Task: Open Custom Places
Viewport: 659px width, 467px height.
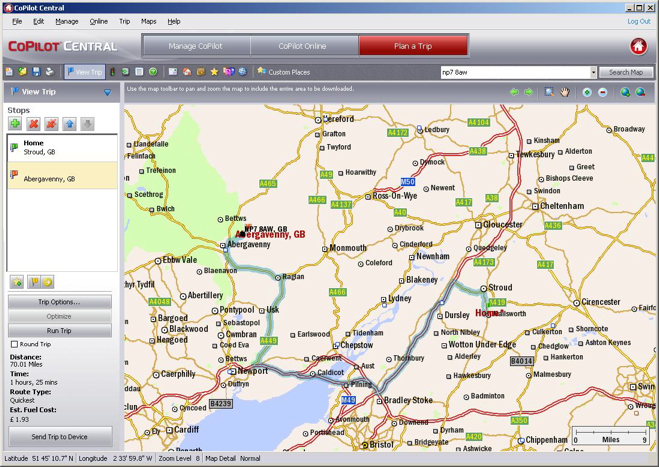Action: coord(284,72)
